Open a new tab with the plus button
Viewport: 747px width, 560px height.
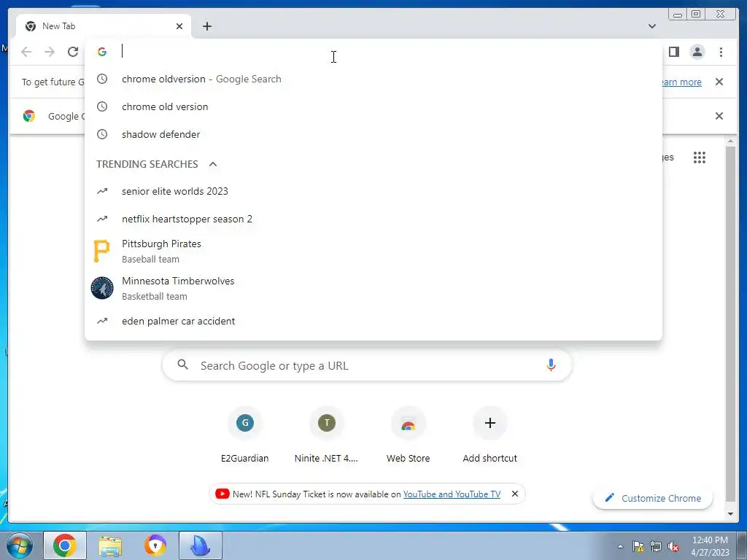pyautogui.click(x=206, y=26)
